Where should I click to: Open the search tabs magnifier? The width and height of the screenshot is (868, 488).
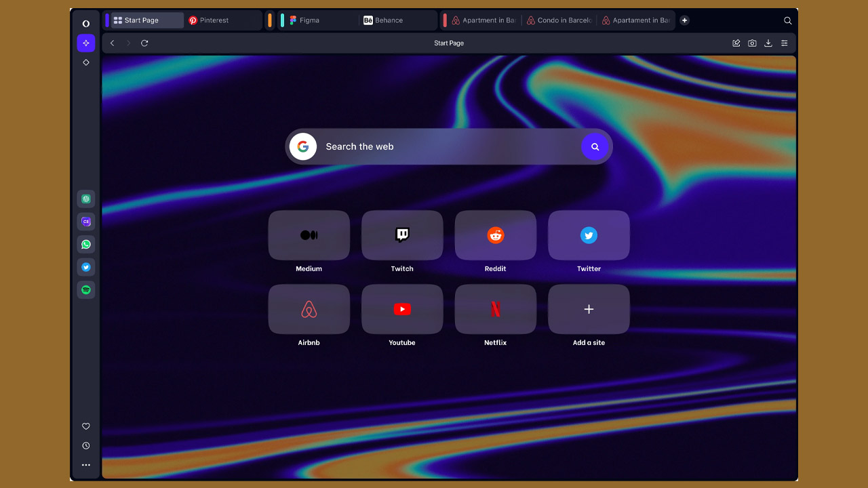(x=788, y=21)
